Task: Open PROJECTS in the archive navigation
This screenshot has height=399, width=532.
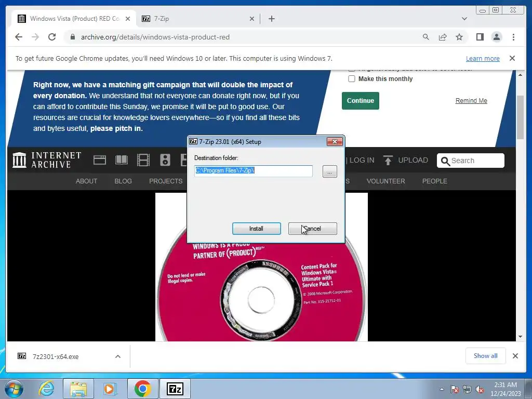Action: (x=166, y=181)
